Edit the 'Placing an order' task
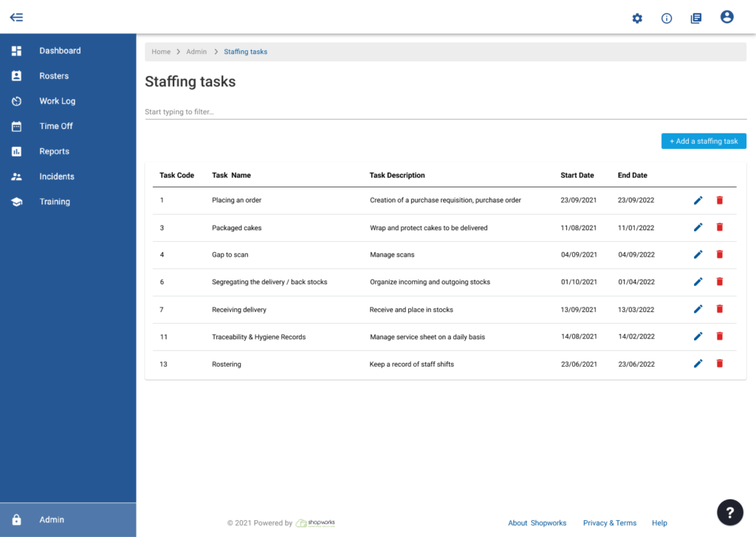The height and width of the screenshot is (537, 756). [x=698, y=200]
